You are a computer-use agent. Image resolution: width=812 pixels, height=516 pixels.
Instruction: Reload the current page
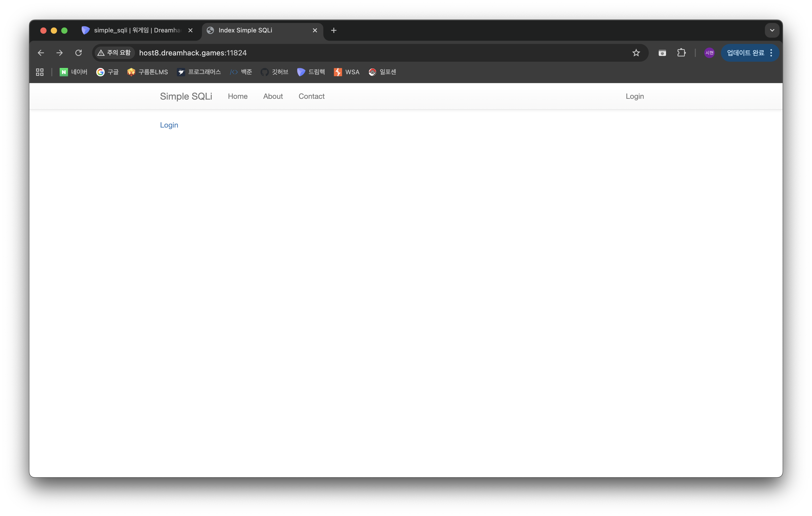tap(78, 53)
